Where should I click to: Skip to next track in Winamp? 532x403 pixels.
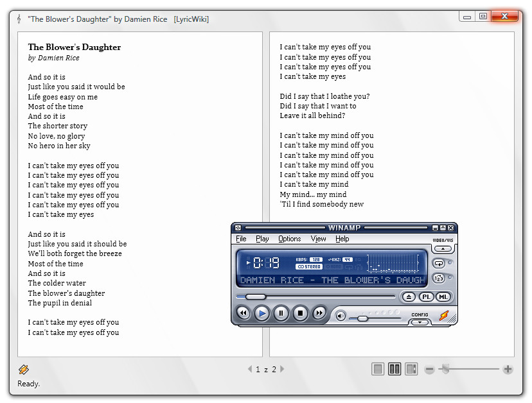(319, 313)
